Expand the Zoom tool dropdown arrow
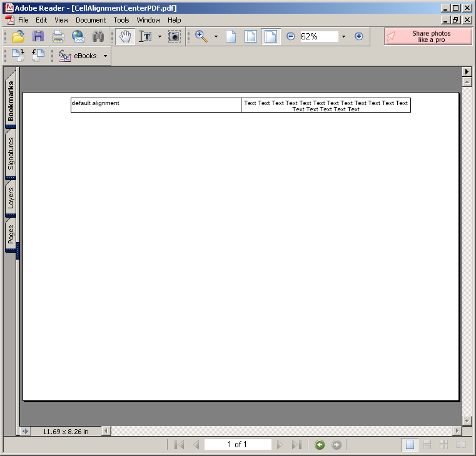The height and width of the screenshot is (456, 476). pyautogui.click(x=216, y=36)
